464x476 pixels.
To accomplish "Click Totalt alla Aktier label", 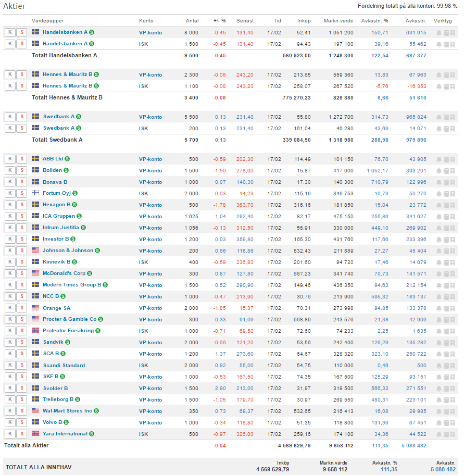I will point(27,446).
